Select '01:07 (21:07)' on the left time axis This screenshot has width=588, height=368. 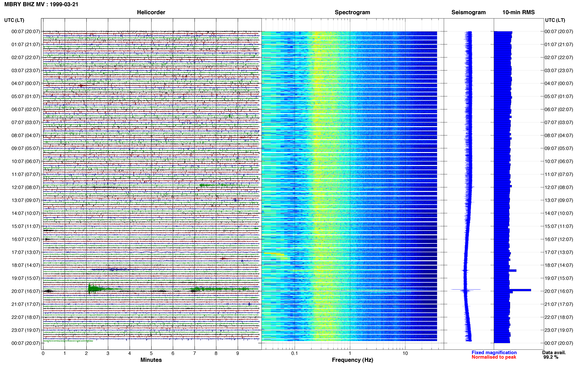pyautogui.click(x=26, y=45)
